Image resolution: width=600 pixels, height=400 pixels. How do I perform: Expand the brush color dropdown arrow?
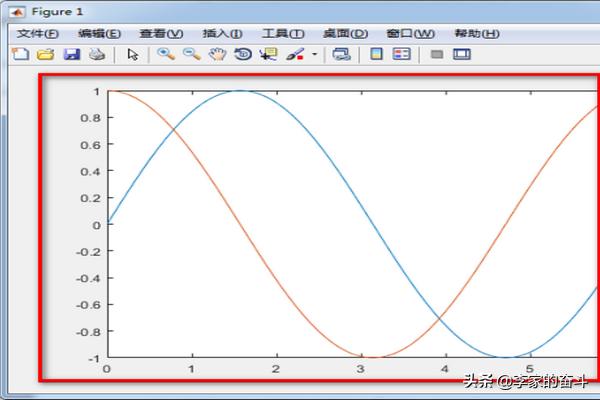tap(314, 54)
